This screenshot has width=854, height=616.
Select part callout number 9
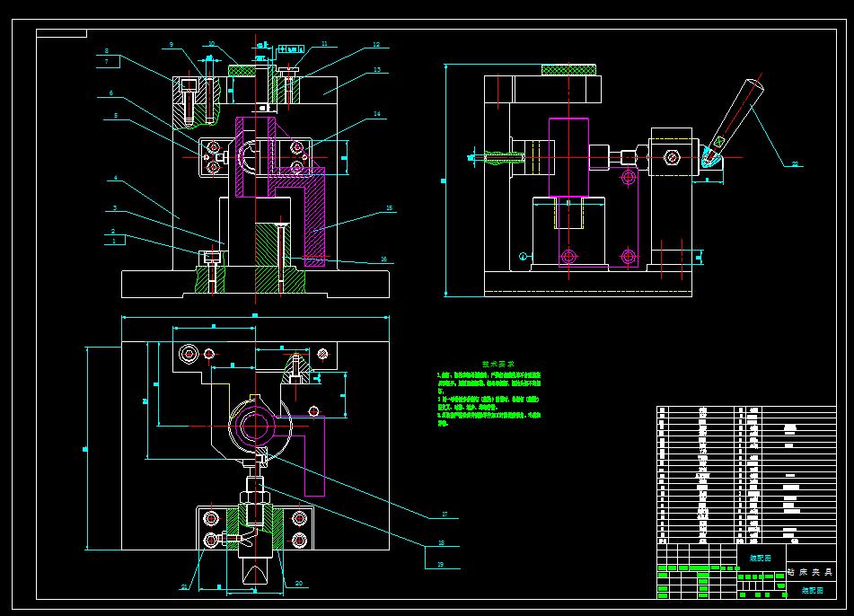pos(172,45)
